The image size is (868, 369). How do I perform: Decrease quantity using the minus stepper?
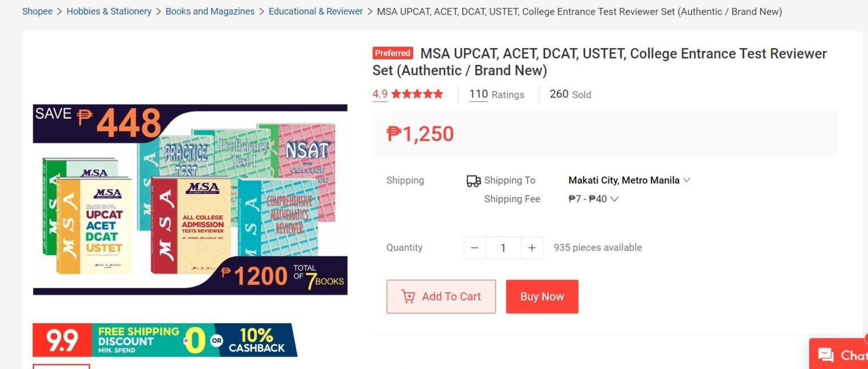474,247
